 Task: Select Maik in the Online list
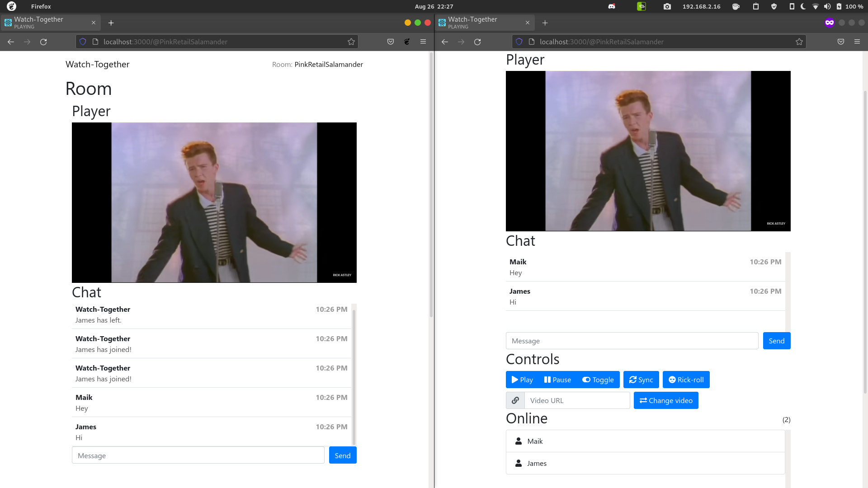coord(646,441)
